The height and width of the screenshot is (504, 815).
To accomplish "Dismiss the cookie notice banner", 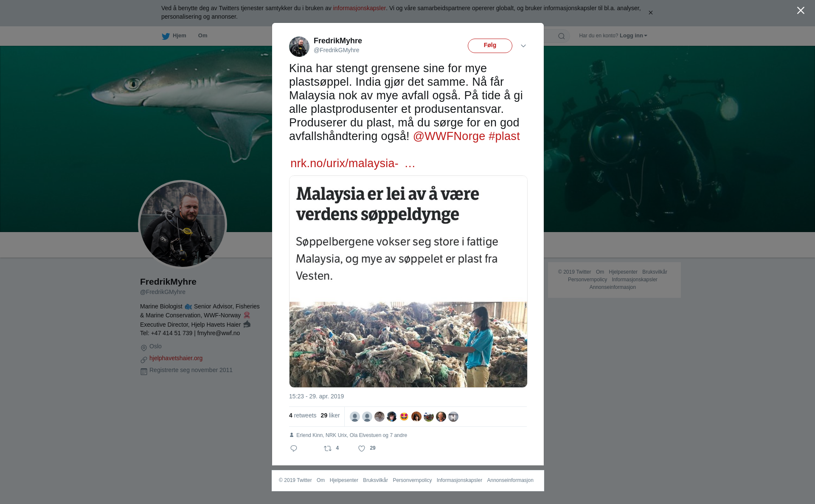I will pos(650,13).
